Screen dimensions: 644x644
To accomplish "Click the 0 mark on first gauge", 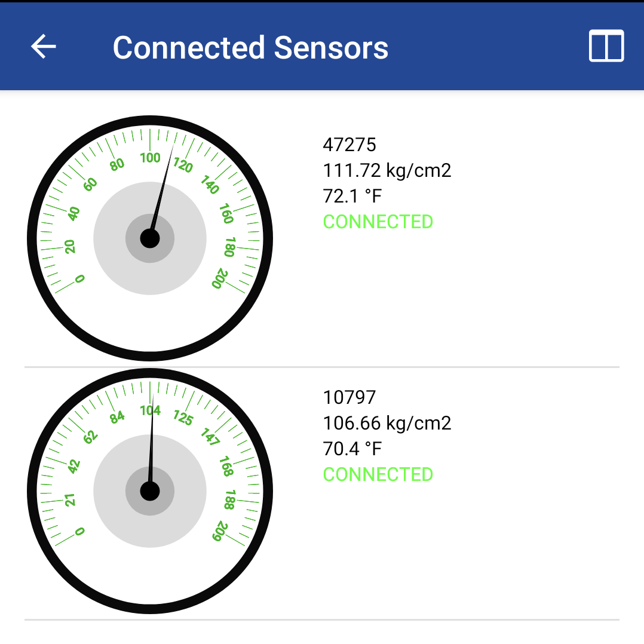I will point(79,279).
